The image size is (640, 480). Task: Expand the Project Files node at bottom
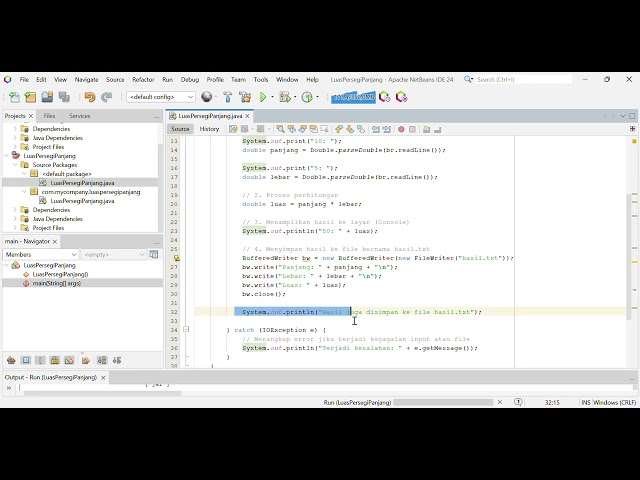(16, 228)
